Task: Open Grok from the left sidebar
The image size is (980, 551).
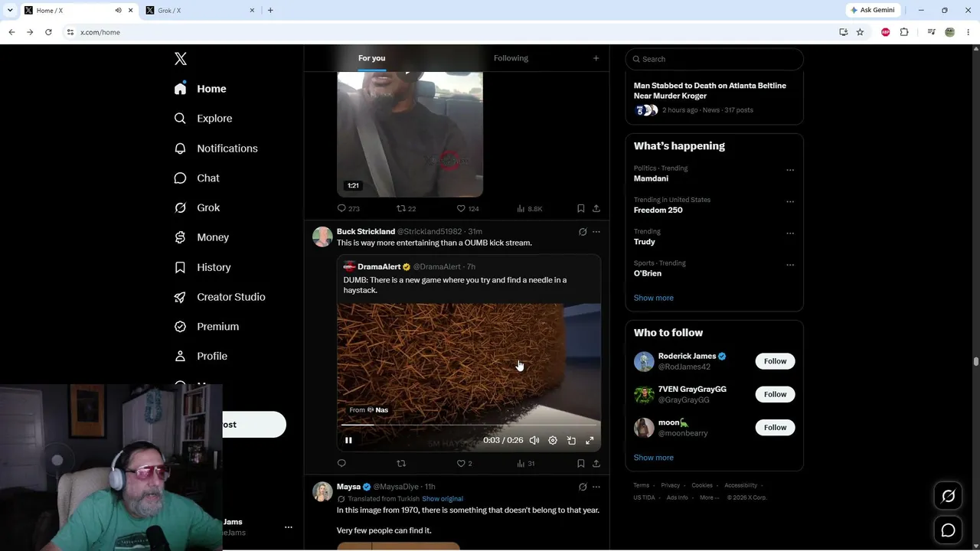Action: tap(197, 207)
